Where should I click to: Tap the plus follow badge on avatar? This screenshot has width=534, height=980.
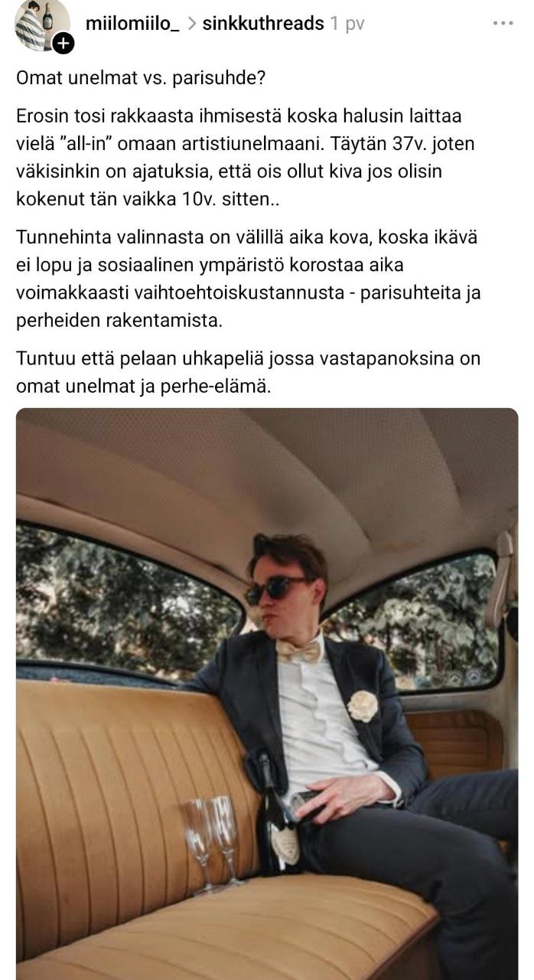[63, 44]
